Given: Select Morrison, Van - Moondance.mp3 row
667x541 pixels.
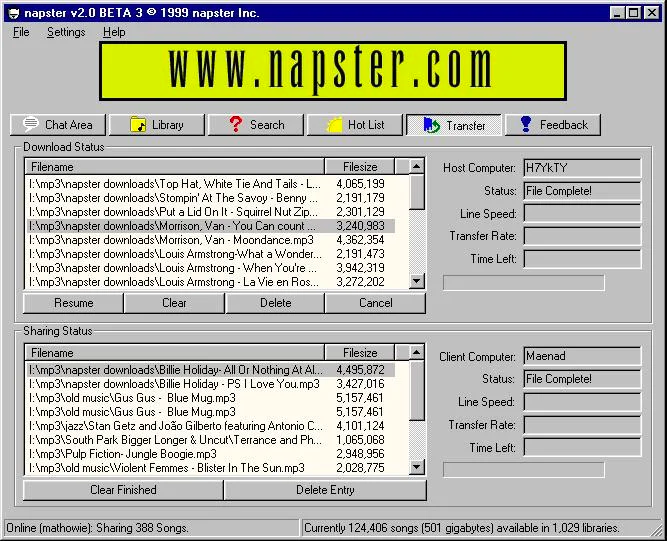Looking at the screenshot, I should (211, 240).
